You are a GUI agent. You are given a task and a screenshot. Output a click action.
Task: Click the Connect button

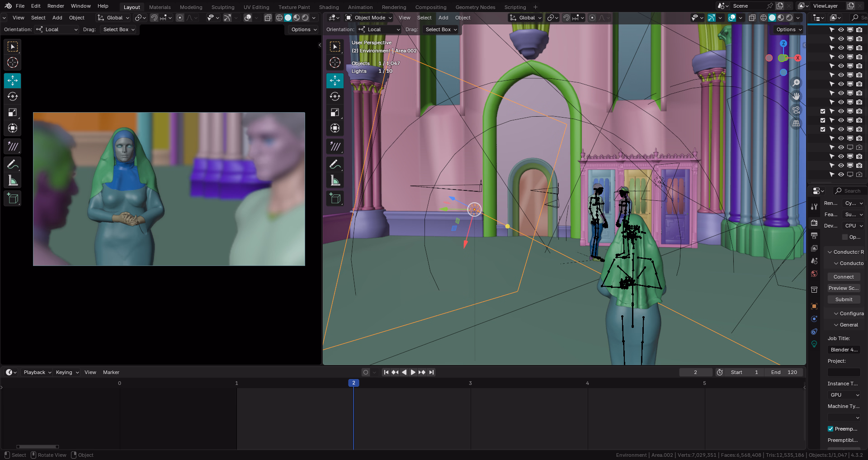[844, 277]
